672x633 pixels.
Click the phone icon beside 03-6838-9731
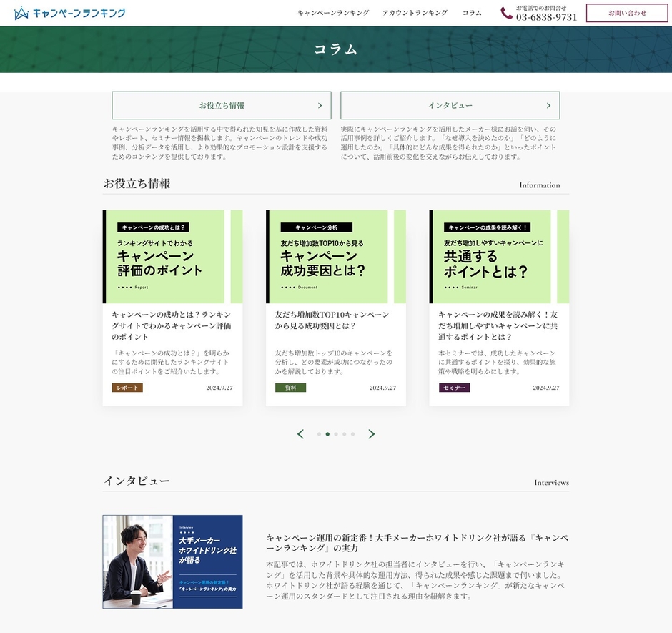[506, 13]
